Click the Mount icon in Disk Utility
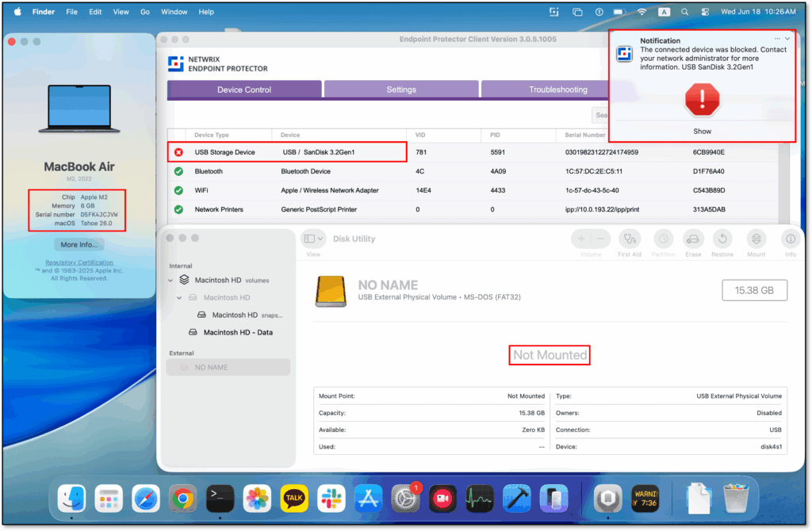 [756, 239]
